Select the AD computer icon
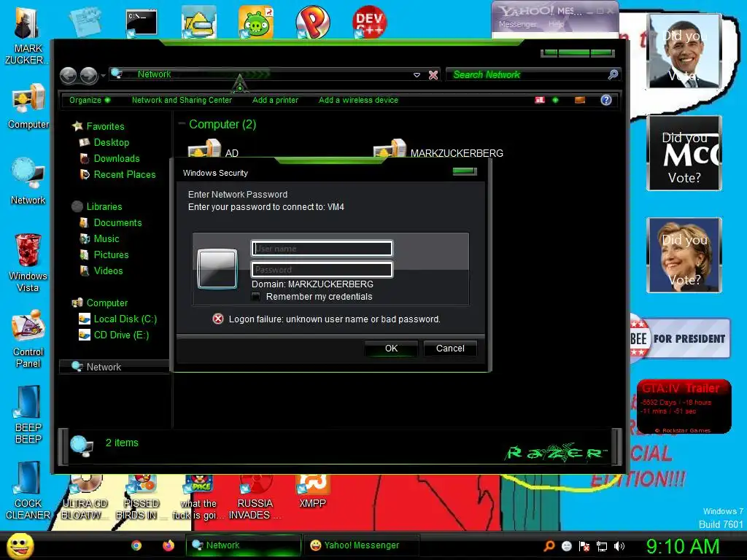The width and height of the screenshot is (747, 560). pos(214,150)
